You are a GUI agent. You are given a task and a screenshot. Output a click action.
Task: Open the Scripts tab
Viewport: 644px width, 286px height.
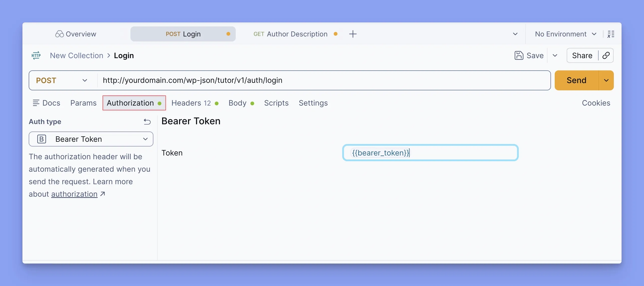coord(276,103)
